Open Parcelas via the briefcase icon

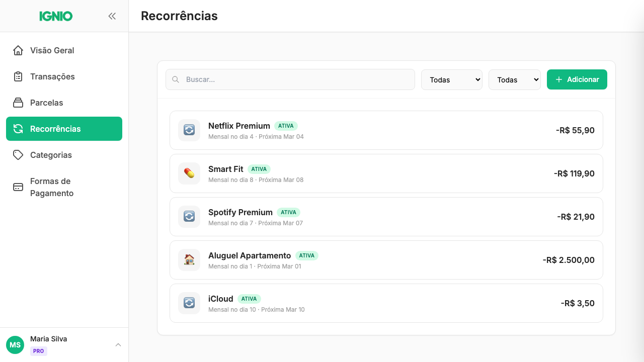click(x=18, y=103)
